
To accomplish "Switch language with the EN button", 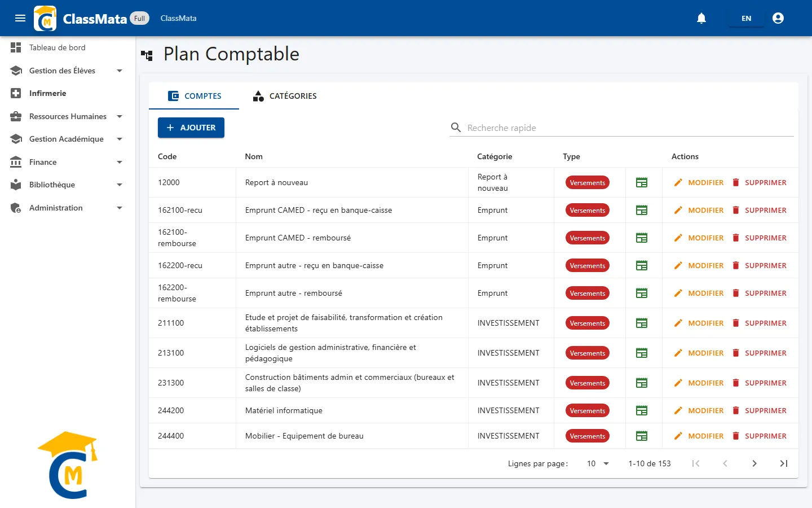I will point(746,18).
